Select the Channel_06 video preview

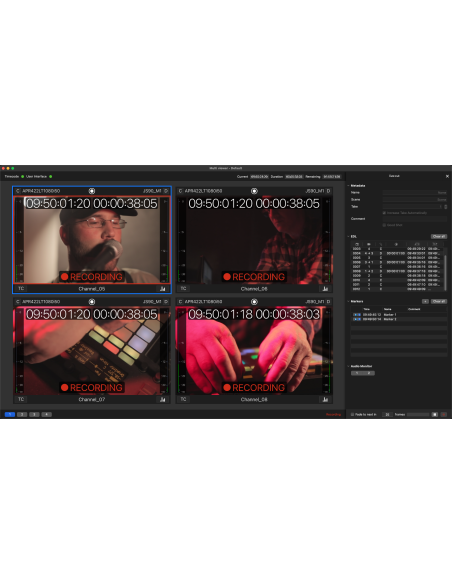(x=254, y=240)
